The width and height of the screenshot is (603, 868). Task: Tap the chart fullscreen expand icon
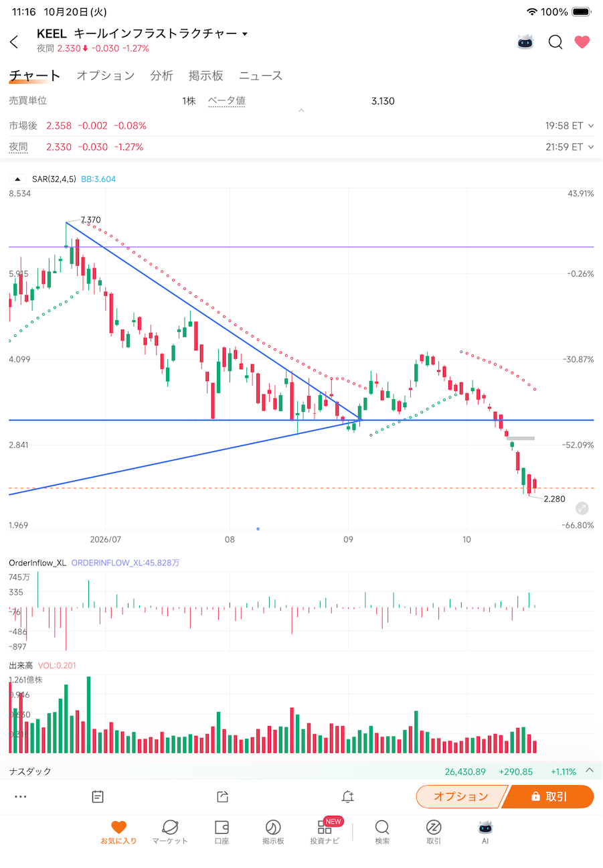[x=582, y=508]
